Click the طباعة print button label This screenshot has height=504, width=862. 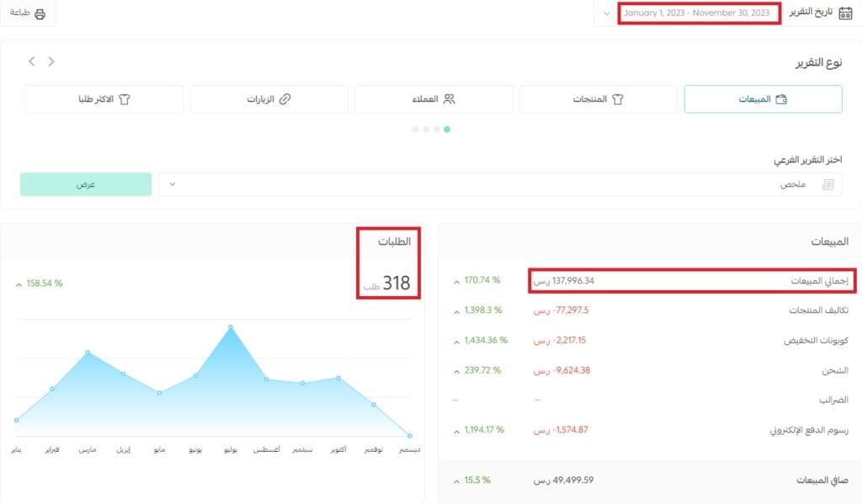coord(19,12)
